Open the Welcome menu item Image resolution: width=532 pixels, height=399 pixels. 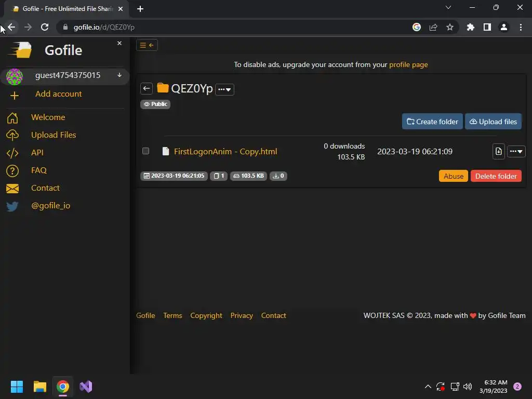click(x=48, y=117)
